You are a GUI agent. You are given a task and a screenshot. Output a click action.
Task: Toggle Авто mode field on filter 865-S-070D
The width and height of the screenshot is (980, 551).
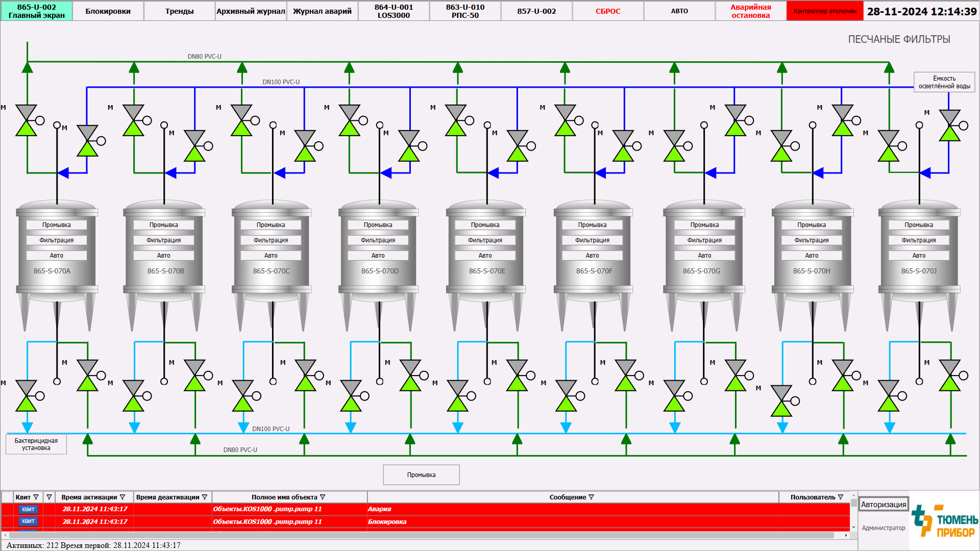coord(378,256)
